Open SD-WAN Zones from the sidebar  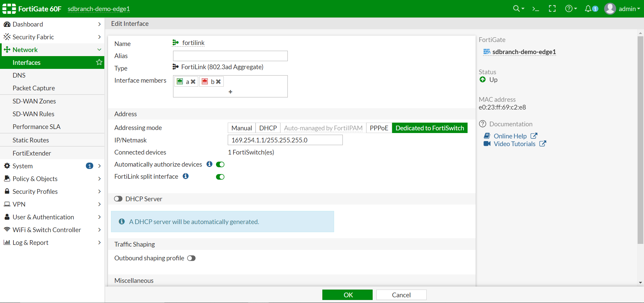[34, 101]
